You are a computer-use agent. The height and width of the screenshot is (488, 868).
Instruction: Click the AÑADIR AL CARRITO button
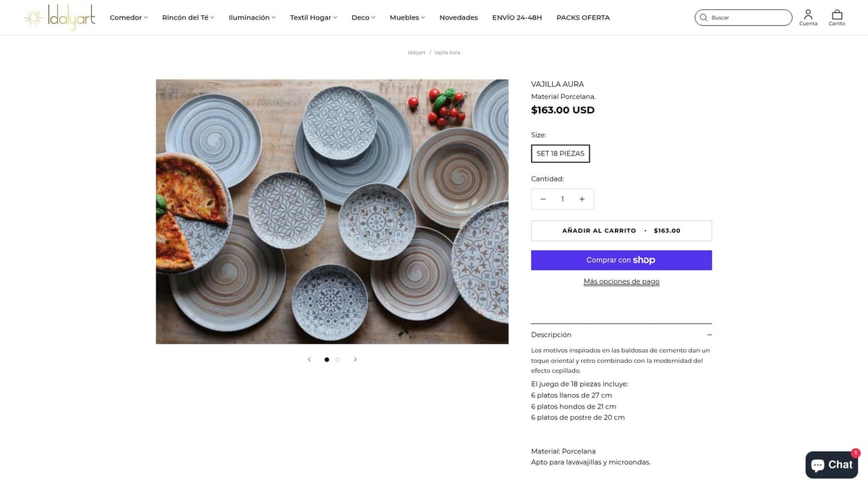click(621, 230)
